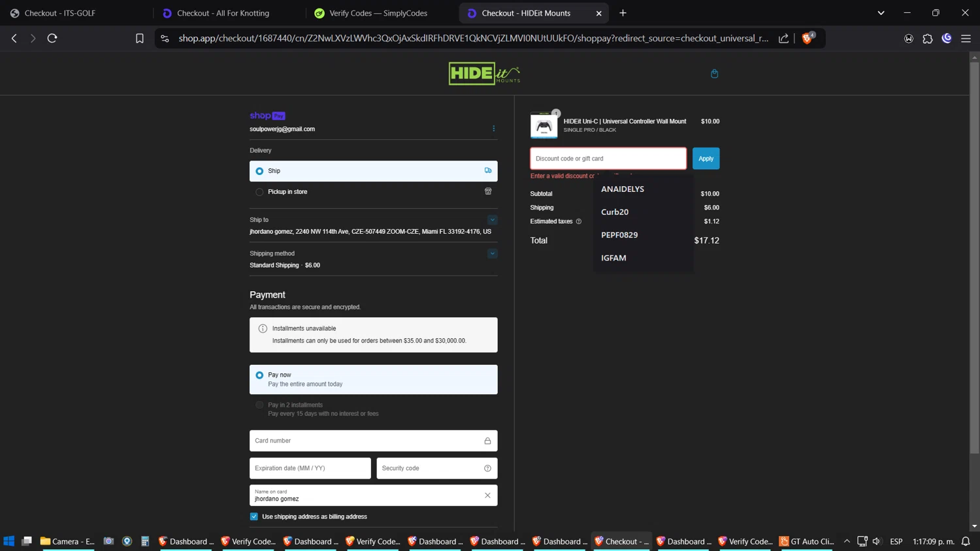This screenshot has height=551, width=980.
Task: Focus the Expiration date field
Action: (x=310, y=468)
